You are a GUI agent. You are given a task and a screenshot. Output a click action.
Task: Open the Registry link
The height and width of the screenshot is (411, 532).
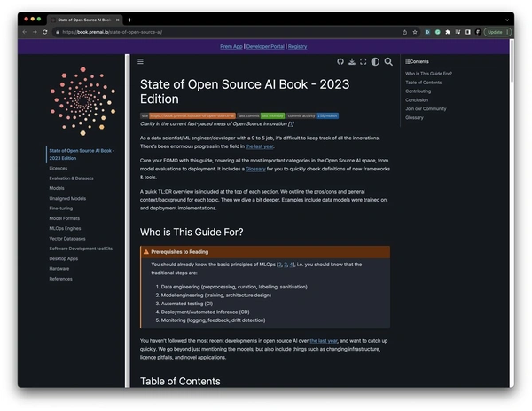click(298, 46)
